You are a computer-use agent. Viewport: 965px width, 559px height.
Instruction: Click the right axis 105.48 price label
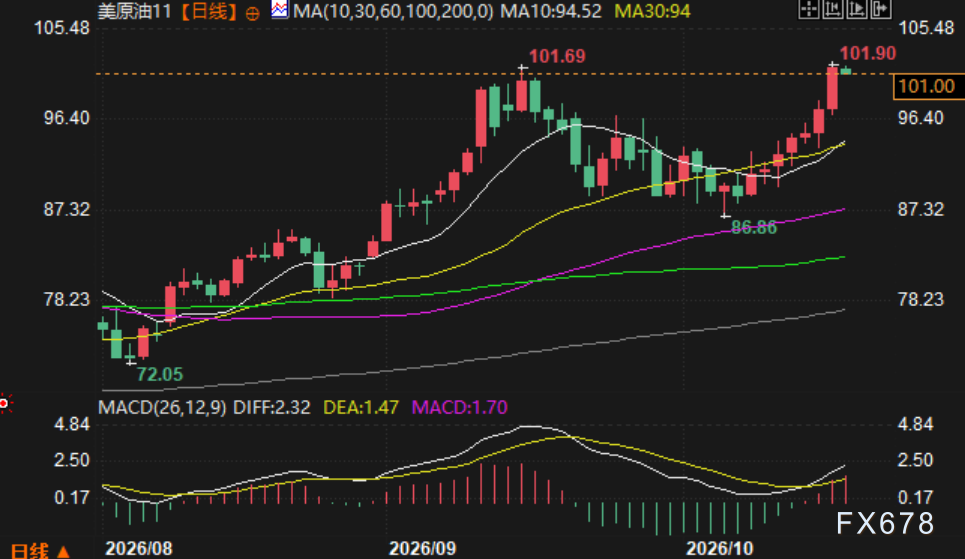tap(926, 28)
